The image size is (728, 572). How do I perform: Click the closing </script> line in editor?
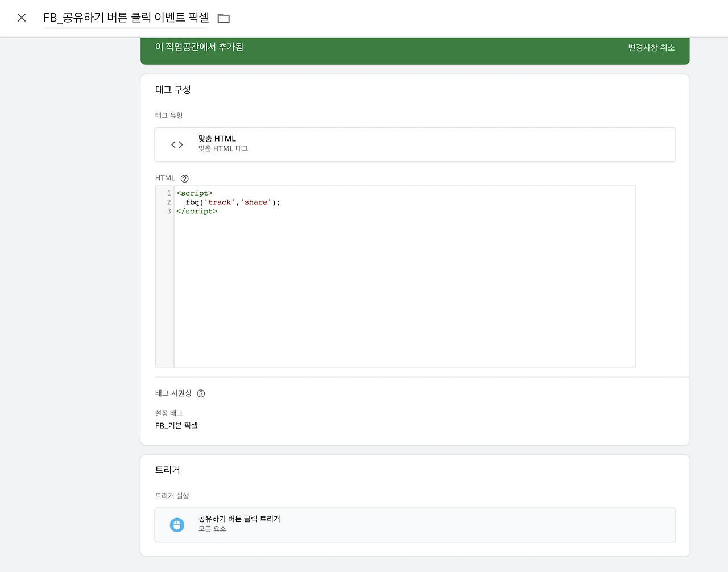click(x=197, y=211)
